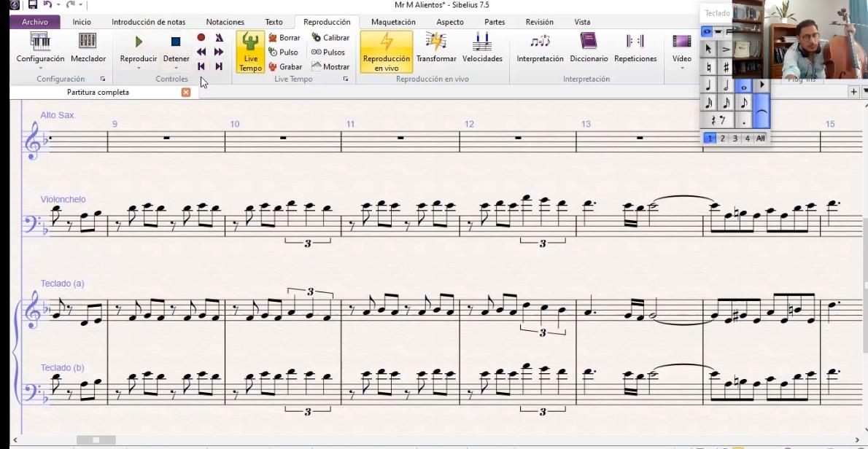Toggle the tie button on the keypad
This screenshot has width=868, height=449.
[x=761, y=112]
